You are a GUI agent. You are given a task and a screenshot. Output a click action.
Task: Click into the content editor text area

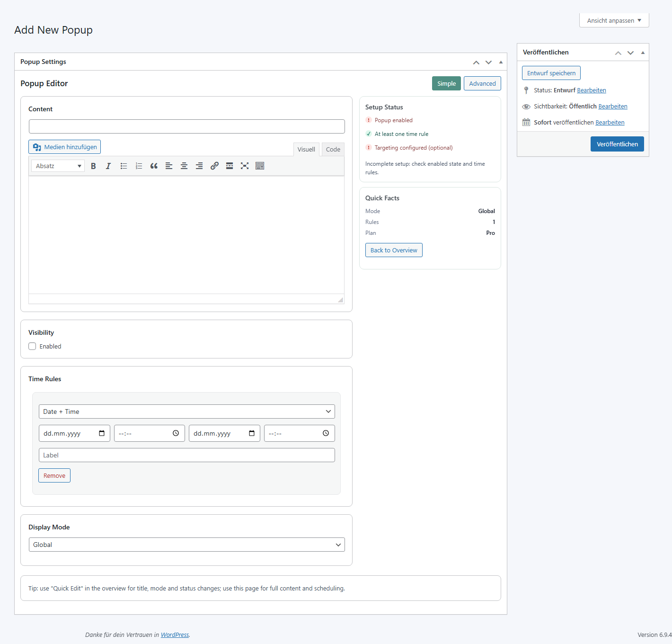coord(186,235)
